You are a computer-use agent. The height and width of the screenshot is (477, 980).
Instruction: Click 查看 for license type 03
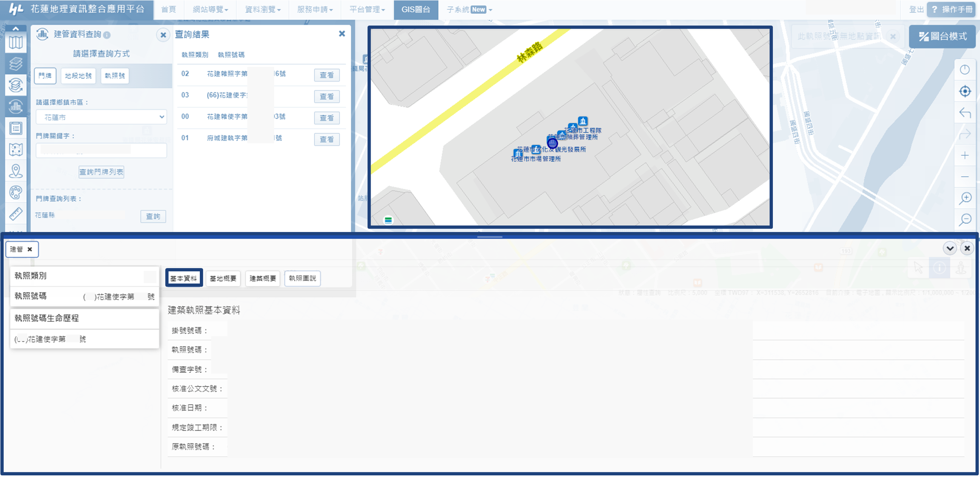pos(327,97)
